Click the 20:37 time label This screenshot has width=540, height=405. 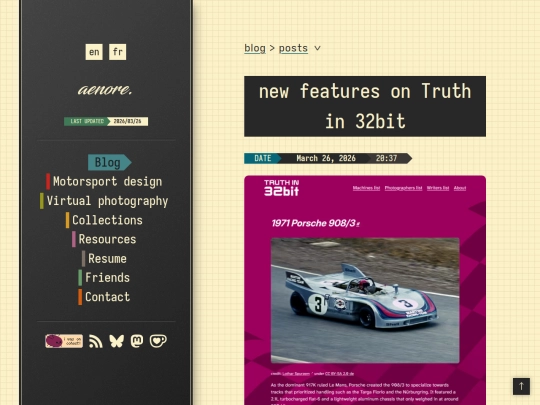point(386,158)
